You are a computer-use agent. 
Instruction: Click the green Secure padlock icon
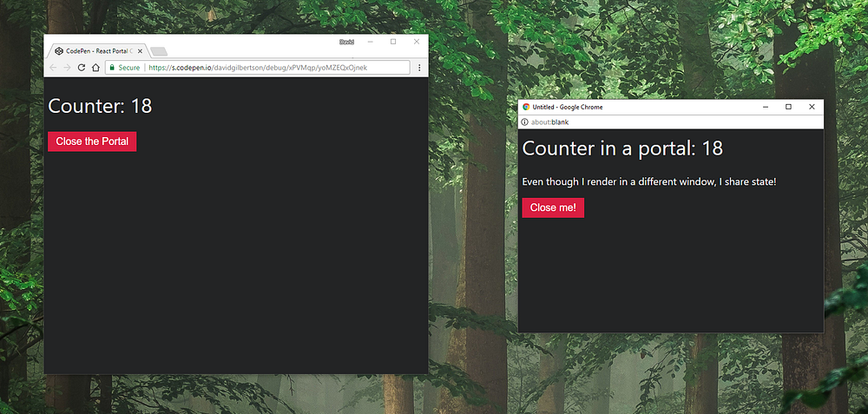coord(112,68)
